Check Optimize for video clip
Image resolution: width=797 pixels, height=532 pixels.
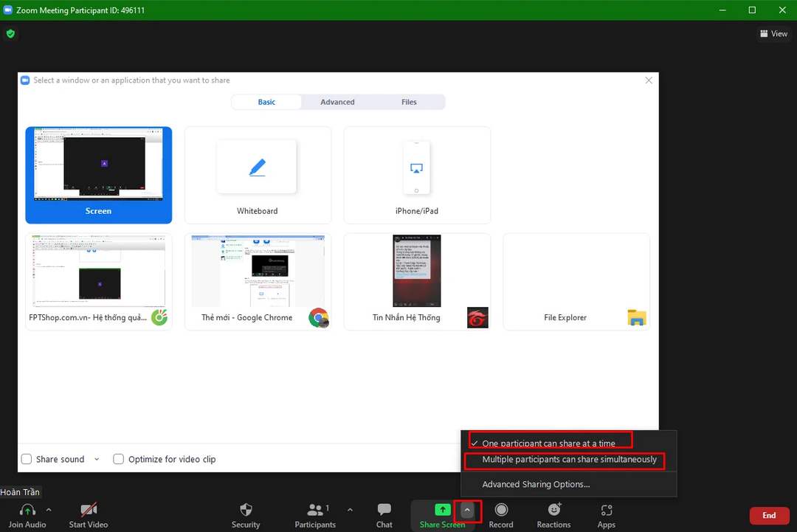click(x=118, y=459)
